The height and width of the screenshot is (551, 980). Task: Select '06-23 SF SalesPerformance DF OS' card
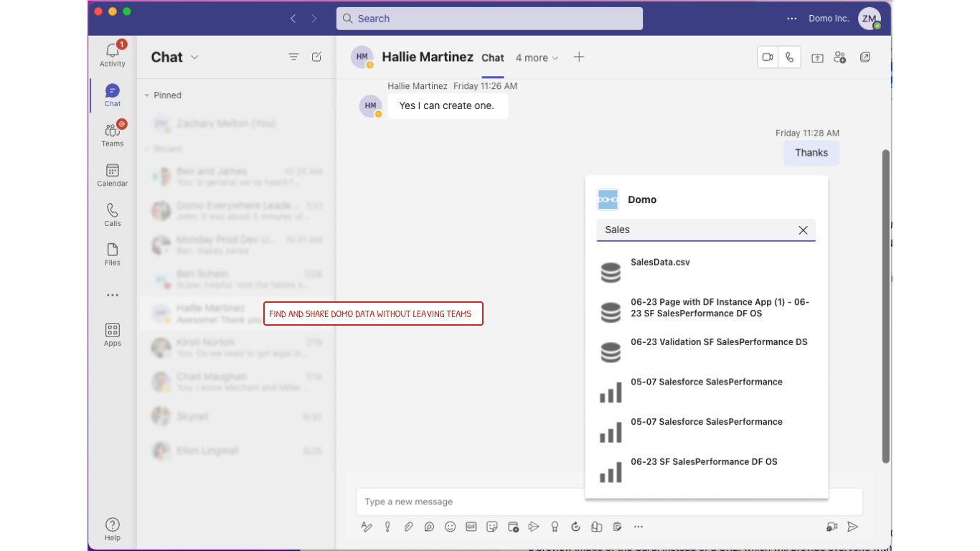707,469
